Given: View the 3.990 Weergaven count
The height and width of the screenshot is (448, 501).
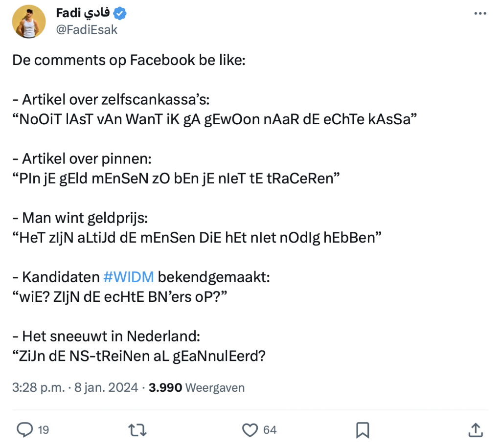Looking at the screenshot, I should (x=197, y=388).
